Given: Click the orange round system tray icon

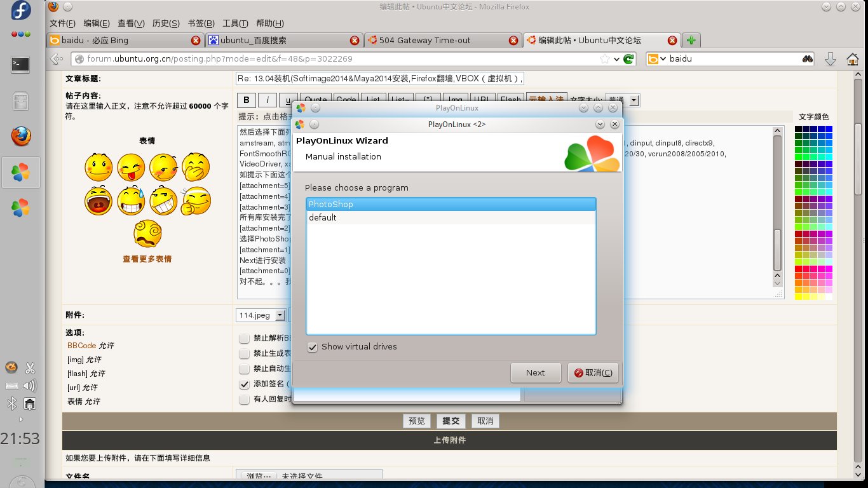Looking at the screenshot, I should [12, 367].
